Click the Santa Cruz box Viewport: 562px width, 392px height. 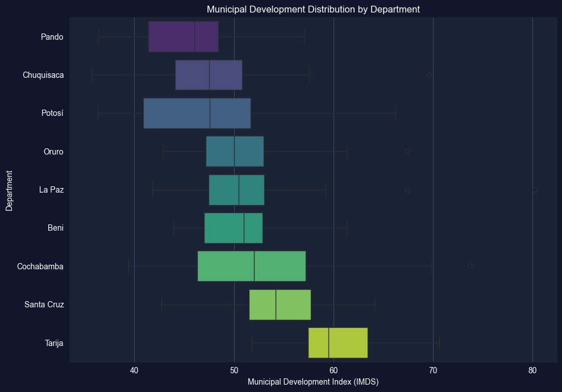(x=280, y=305)
